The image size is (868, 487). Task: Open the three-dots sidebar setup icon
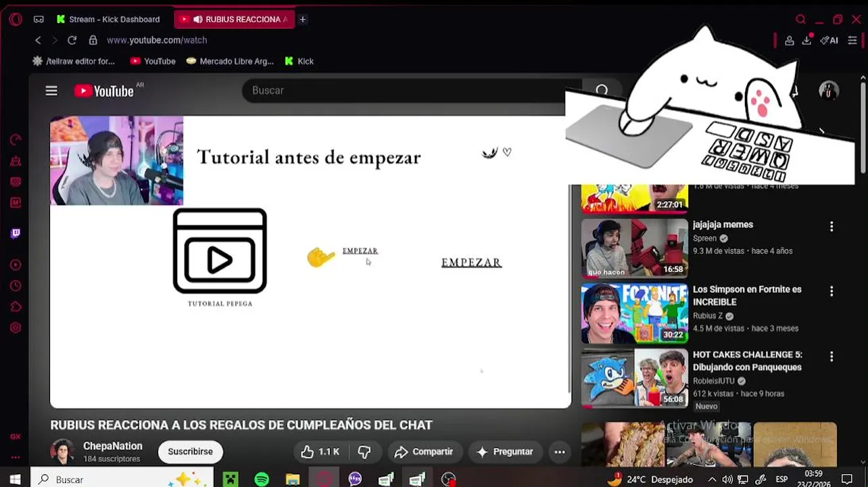(16, 458)
